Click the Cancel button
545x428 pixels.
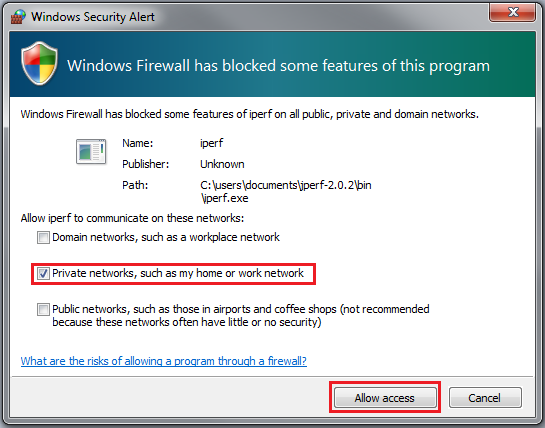(x=485, y=398)
